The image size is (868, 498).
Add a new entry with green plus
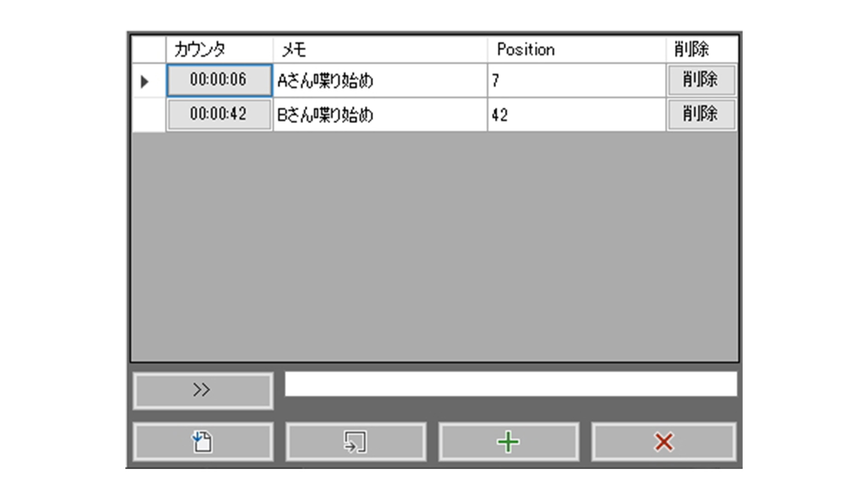[x=509, y=442]
